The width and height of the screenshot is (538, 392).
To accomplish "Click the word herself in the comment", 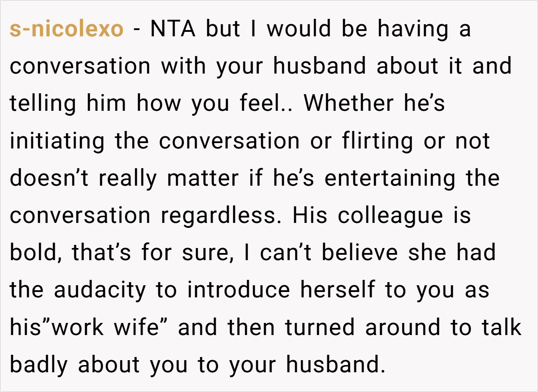I will click(x=338, y=291).
